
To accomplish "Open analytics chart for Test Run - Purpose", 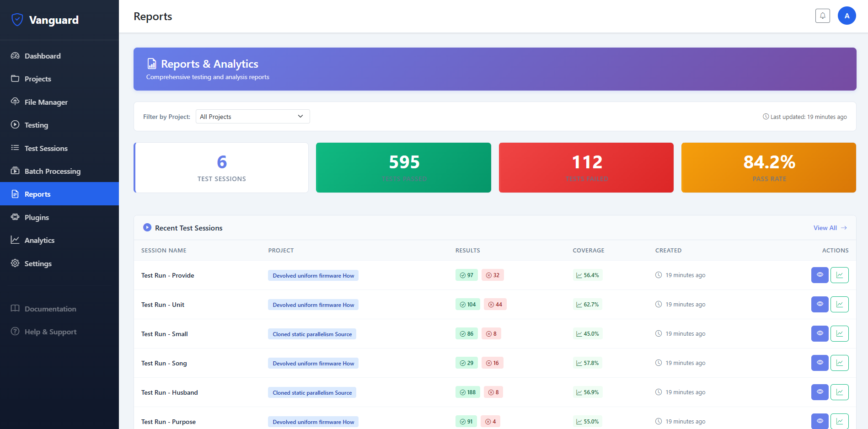I will (839, 421).
